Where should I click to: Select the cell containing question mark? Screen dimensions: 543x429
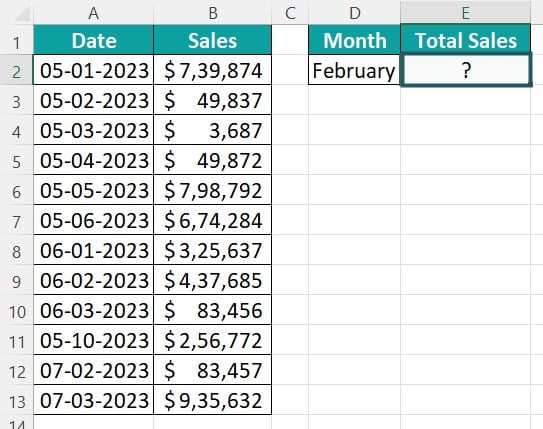466,70
